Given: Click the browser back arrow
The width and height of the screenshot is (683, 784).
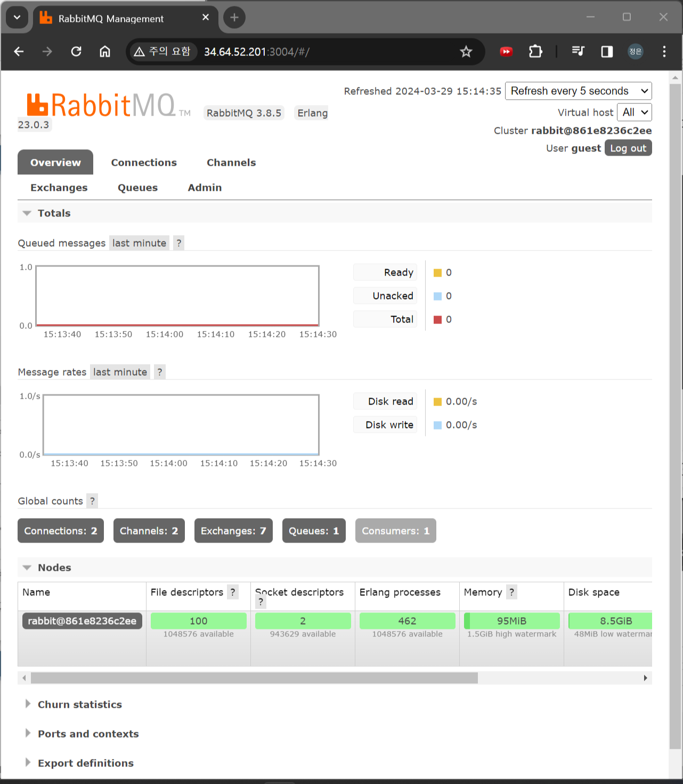Looking at the screenshot, I should (19, 52).
